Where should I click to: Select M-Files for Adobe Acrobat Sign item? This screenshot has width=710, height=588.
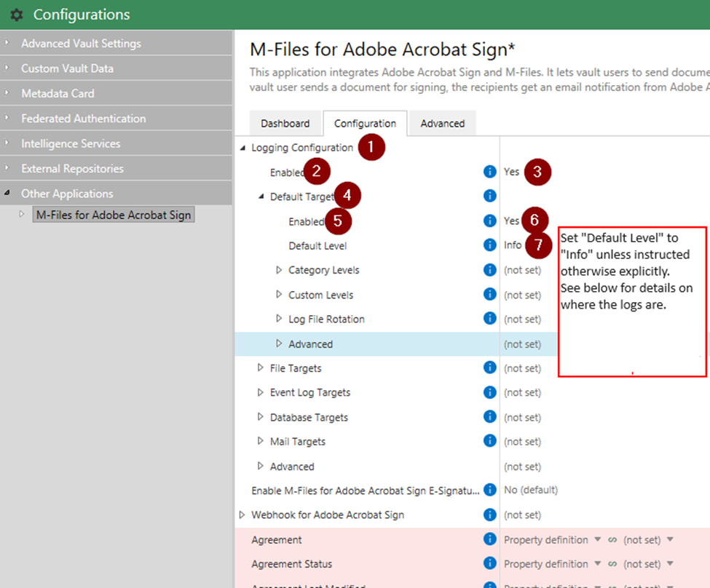114,215
